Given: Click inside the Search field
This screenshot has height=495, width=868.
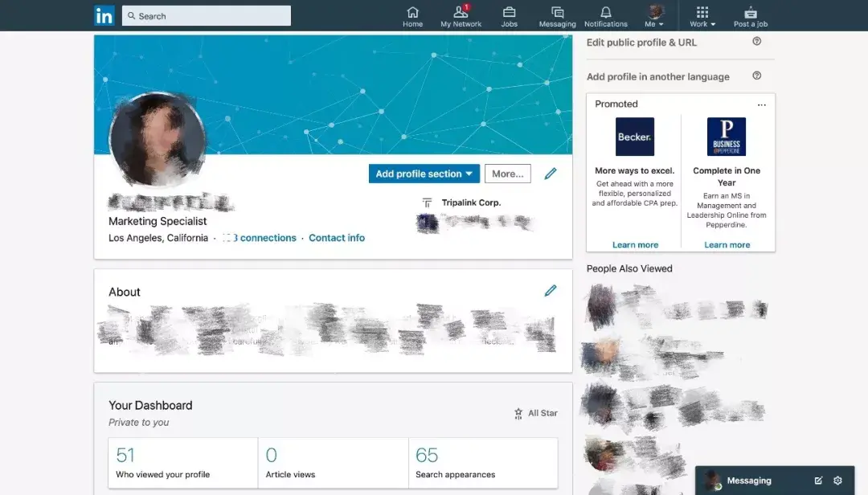Looking at the screenshot, I should tap(206, 15).
